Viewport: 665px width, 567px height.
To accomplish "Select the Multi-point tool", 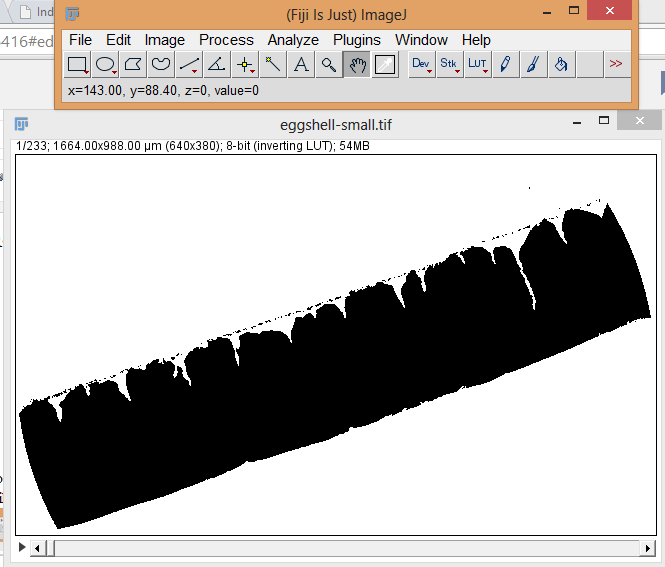I will 245,64.
